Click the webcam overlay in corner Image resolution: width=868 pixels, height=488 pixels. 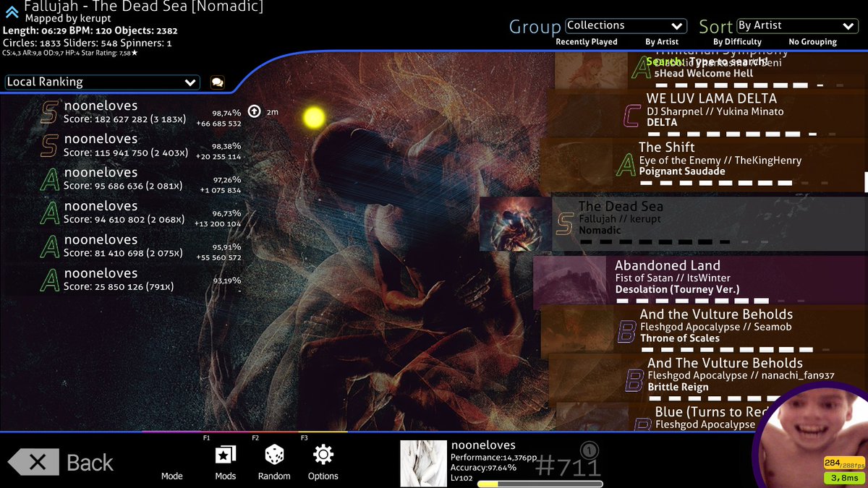810,434
